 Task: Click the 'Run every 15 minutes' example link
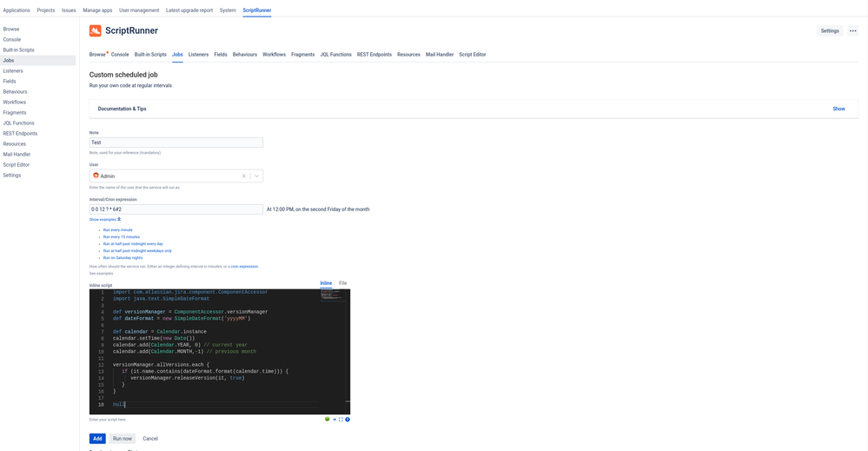pyautogui.click(x=122, y=237)
